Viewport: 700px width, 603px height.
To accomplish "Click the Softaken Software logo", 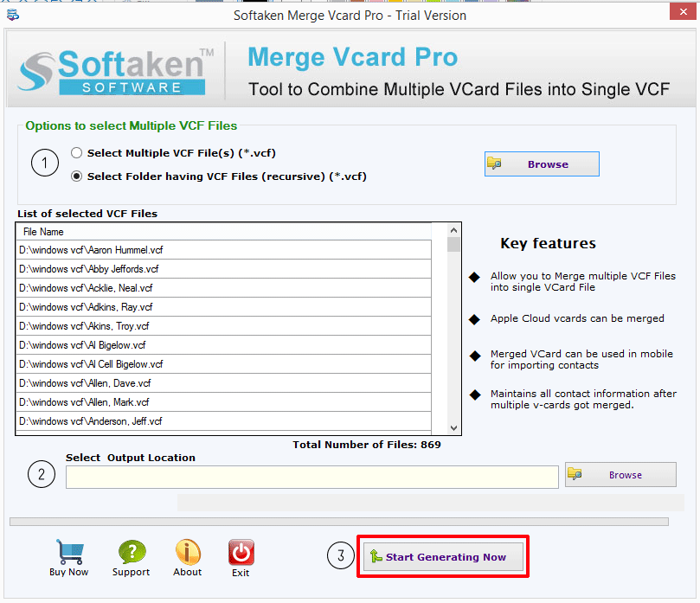I will (x=115, y=72).
